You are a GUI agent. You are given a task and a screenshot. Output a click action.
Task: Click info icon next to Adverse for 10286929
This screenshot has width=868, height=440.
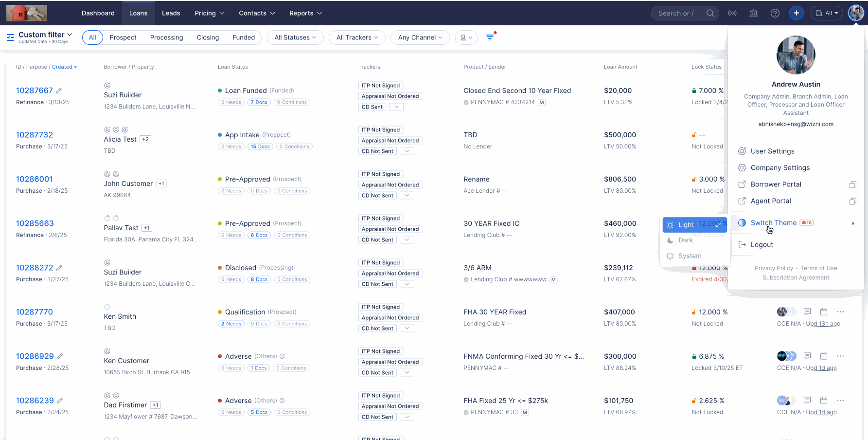click(282, 356)
